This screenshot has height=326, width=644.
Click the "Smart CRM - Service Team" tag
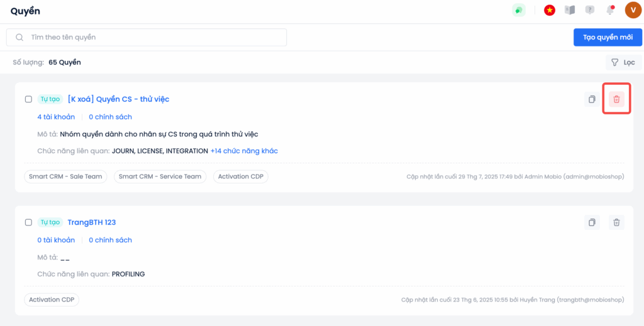[x=160, y=177]
